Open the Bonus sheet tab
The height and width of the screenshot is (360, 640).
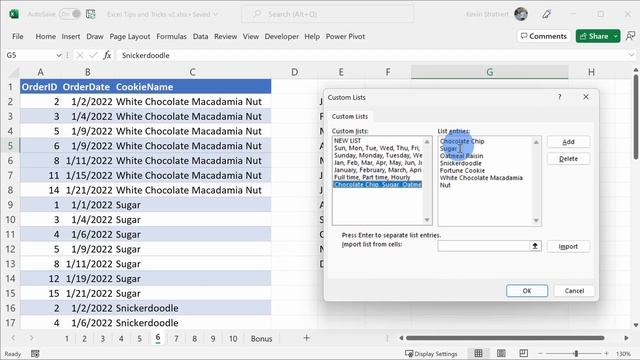261,339
